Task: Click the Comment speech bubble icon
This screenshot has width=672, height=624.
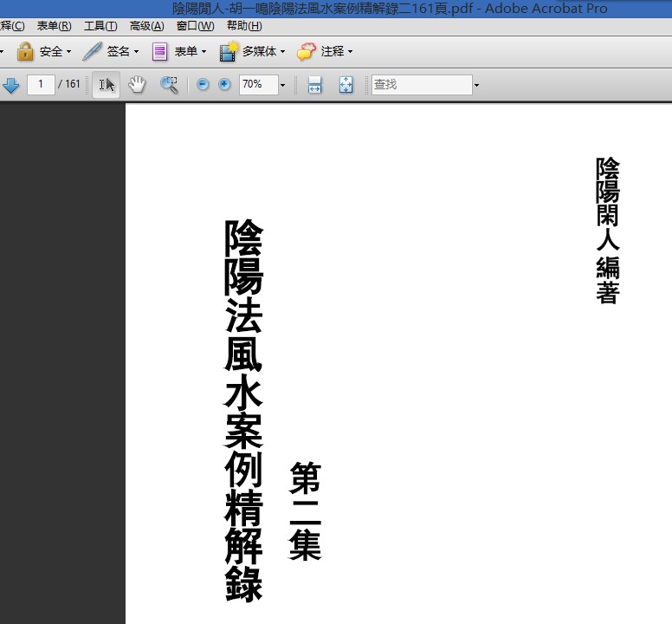Action: (x=306, y=51)
